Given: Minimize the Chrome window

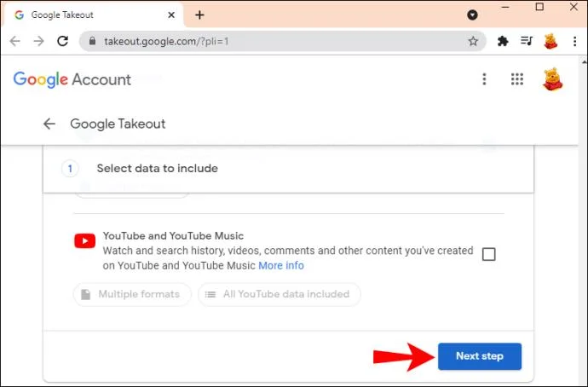Looking at the screenshot, I should (x=505, y=7).
